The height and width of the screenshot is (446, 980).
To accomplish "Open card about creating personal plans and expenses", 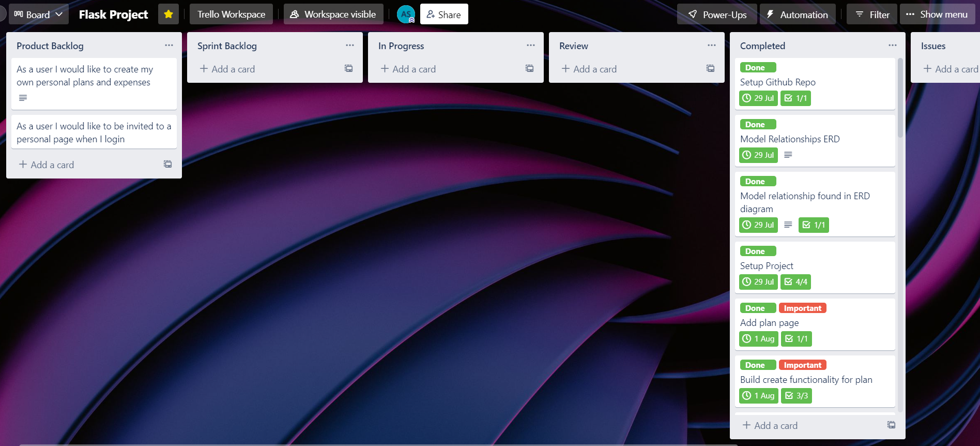I will pyautogui.click(x=94, y=83).
